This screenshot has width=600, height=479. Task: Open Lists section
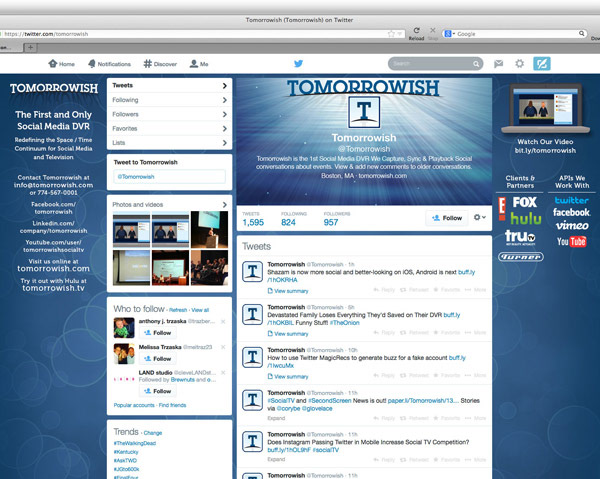(x=170, y=143)
